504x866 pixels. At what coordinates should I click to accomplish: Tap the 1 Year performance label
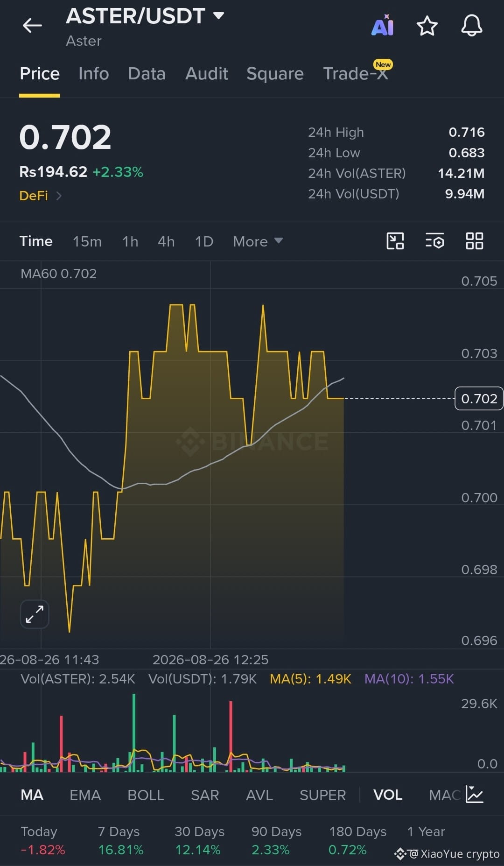(426, 831)
